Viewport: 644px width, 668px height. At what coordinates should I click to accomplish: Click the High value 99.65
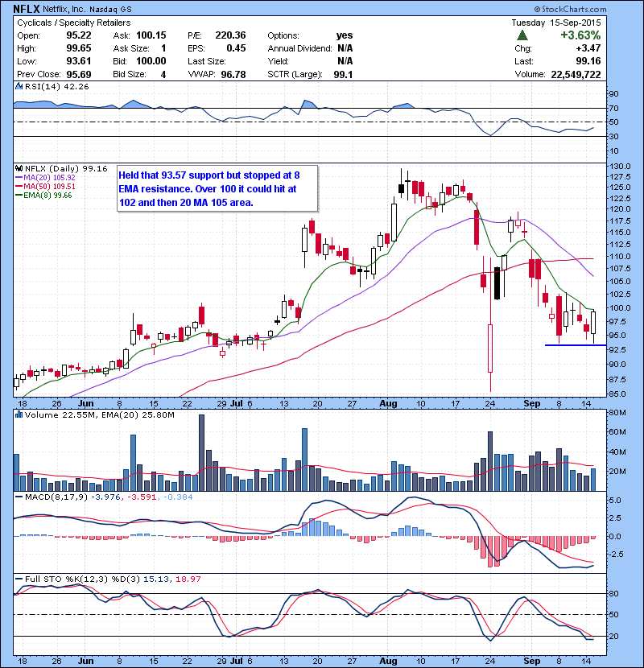[78, 48]
